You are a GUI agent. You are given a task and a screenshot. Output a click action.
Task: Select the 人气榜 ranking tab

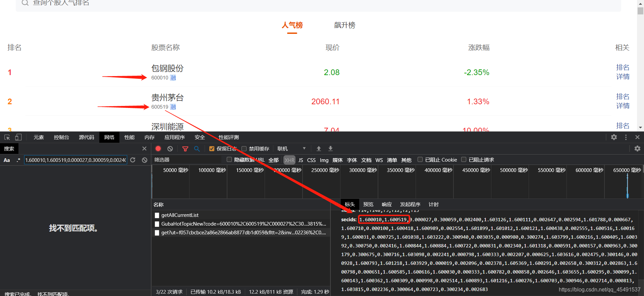(x=292, y=25)
